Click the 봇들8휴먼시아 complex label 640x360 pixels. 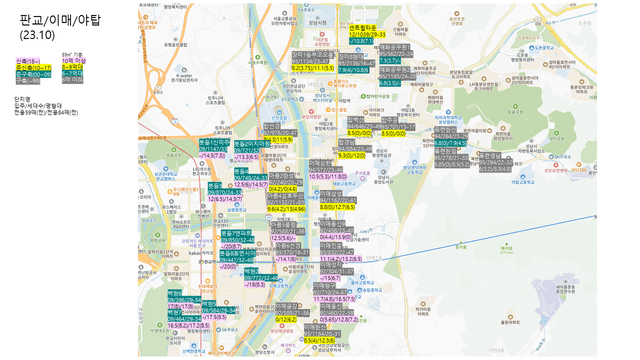click(238, 253)
